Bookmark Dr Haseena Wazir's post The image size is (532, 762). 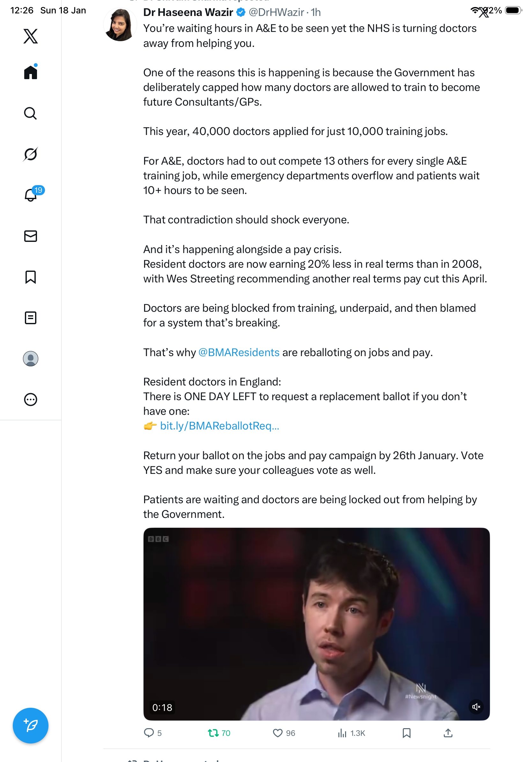coord(406,733)
